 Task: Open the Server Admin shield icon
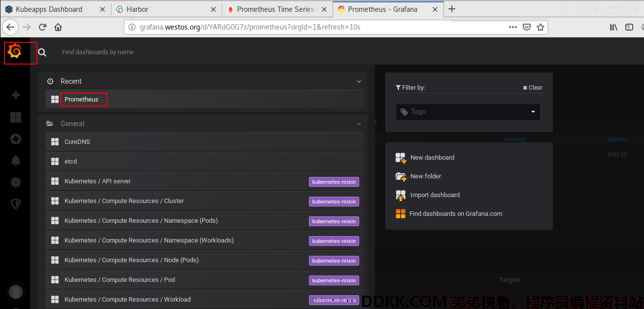click(x=16, y=204)
